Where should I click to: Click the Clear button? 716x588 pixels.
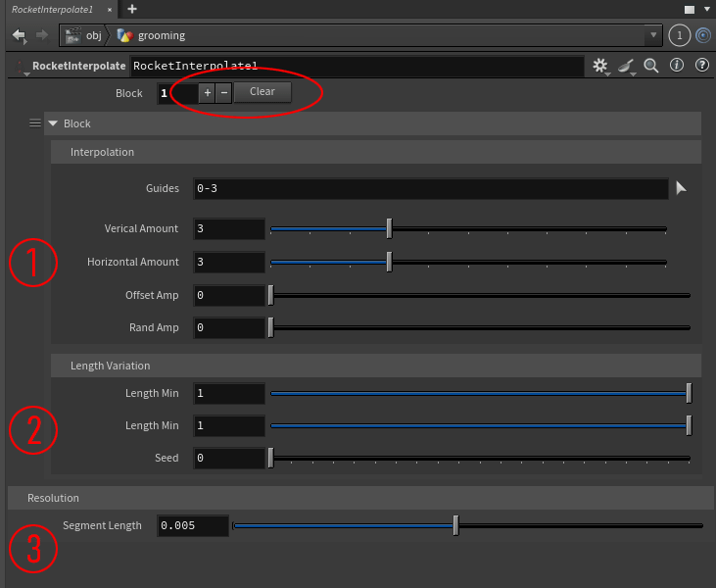point(263,92)
